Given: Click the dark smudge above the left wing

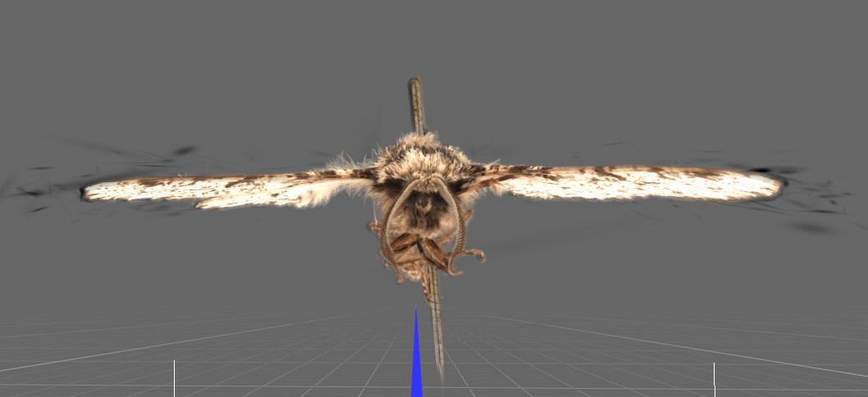Looking at the screenshot, I should [x=185, y=151].
